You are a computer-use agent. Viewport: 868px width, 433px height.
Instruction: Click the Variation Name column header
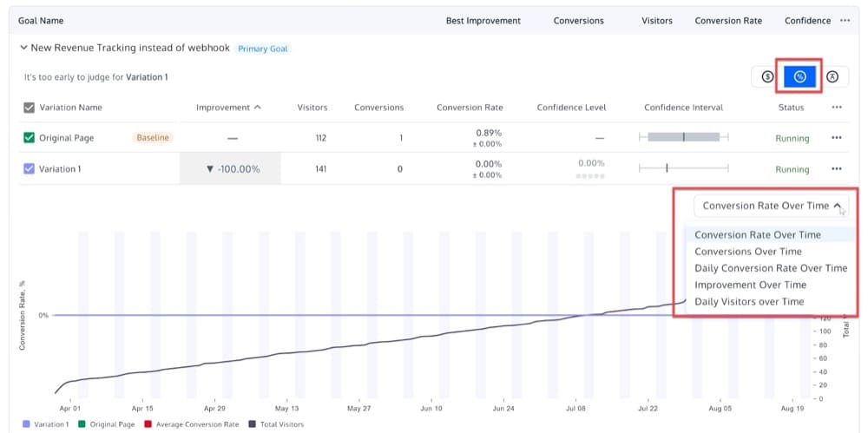point(71,108)
